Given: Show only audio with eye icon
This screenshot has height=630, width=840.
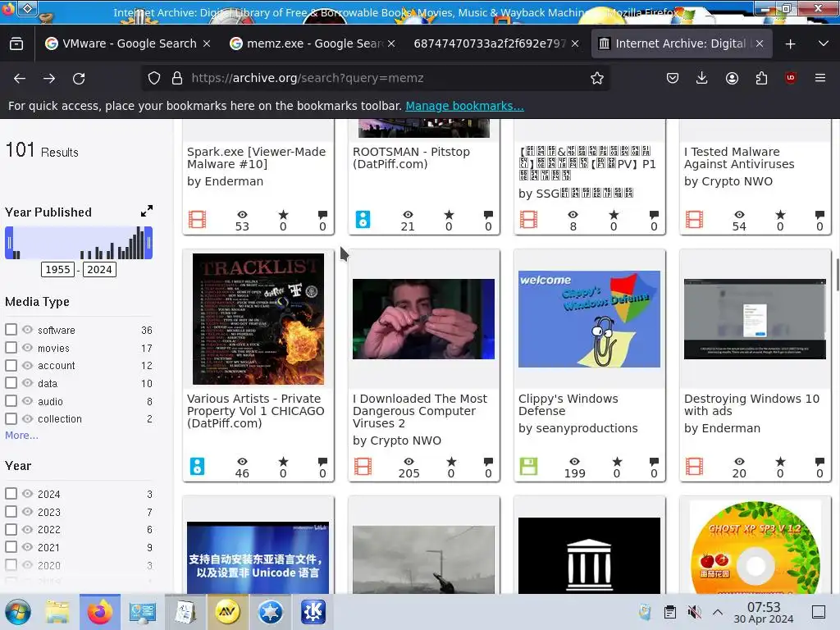Looking at the screenshot, I should (27, 400).
